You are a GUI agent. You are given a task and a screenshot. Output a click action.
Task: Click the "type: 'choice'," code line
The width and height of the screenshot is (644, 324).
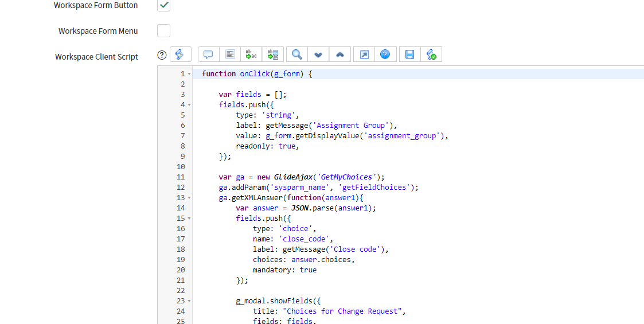tap(284, 229)
